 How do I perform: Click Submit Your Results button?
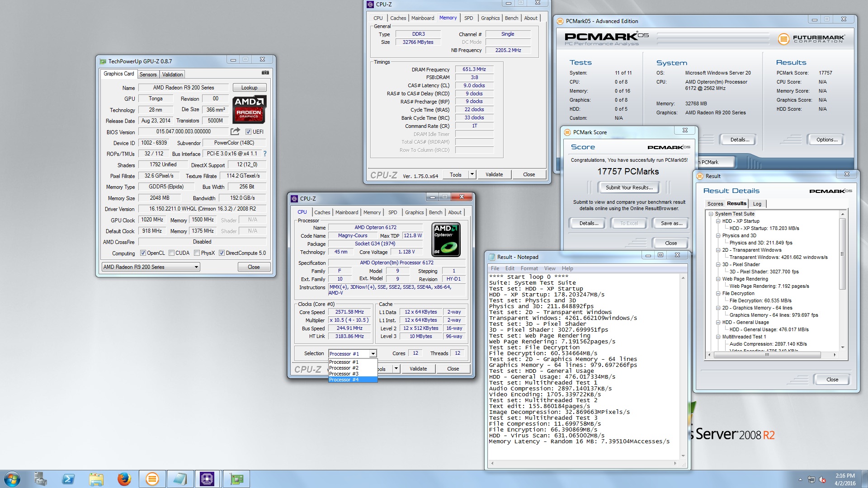(629, 188)
